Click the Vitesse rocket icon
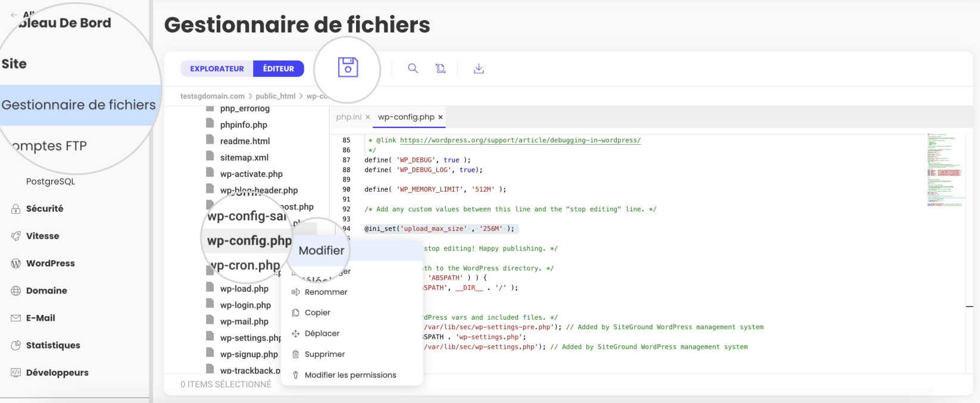This screenshot has height=403, width=980. (x=15, y=236)
